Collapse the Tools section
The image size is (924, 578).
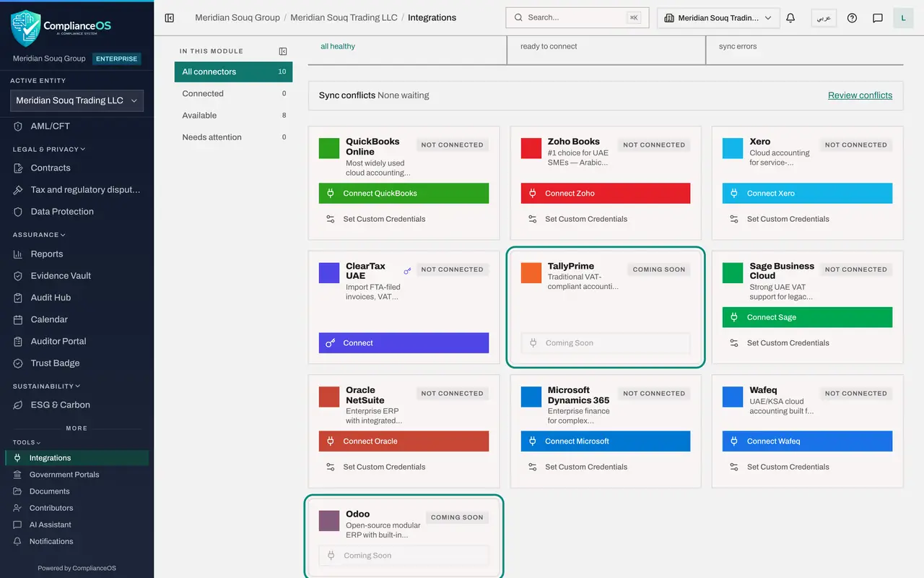tap(27, 442)
